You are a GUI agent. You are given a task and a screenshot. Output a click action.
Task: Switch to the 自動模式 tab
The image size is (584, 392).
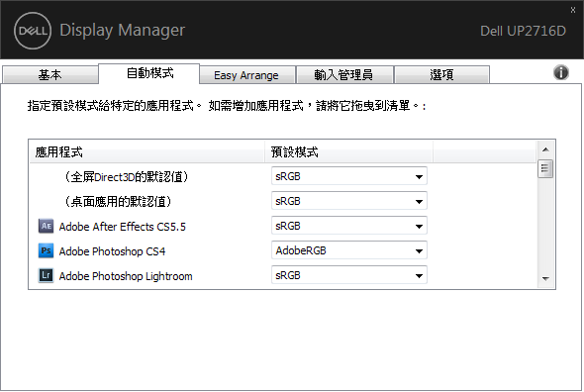[149, 73]
